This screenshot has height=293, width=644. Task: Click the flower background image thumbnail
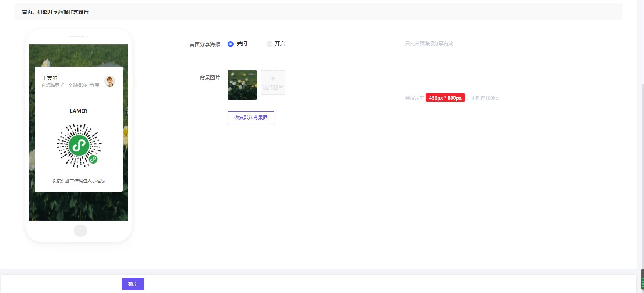tap(242, 85)
